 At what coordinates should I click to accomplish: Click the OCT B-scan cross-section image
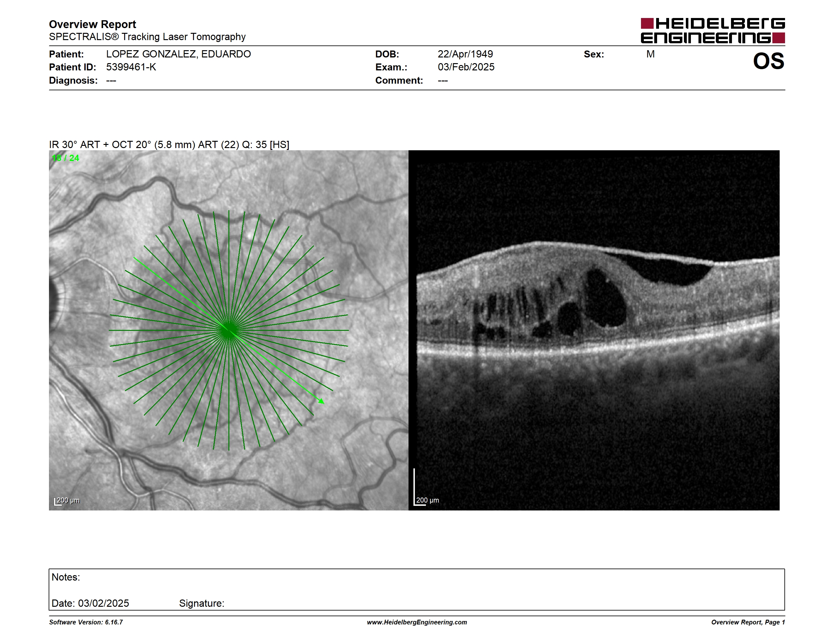(x=594, y=330)
